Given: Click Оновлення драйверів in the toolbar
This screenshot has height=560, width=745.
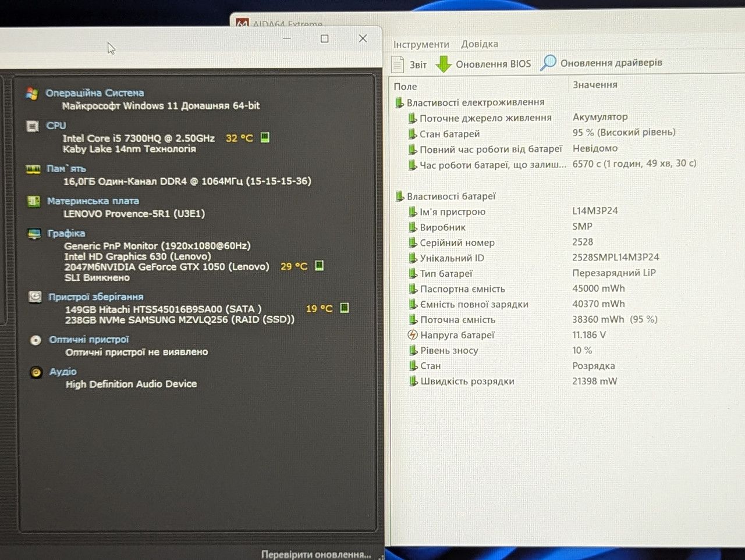Looking at the screenshot, I should tap(601, 63).
